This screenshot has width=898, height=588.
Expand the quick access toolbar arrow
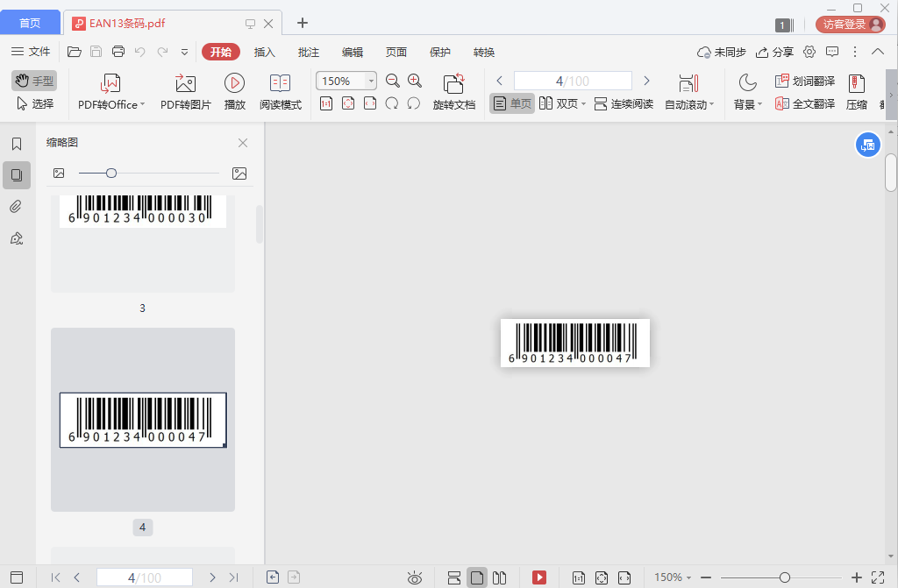click(184, 52)
